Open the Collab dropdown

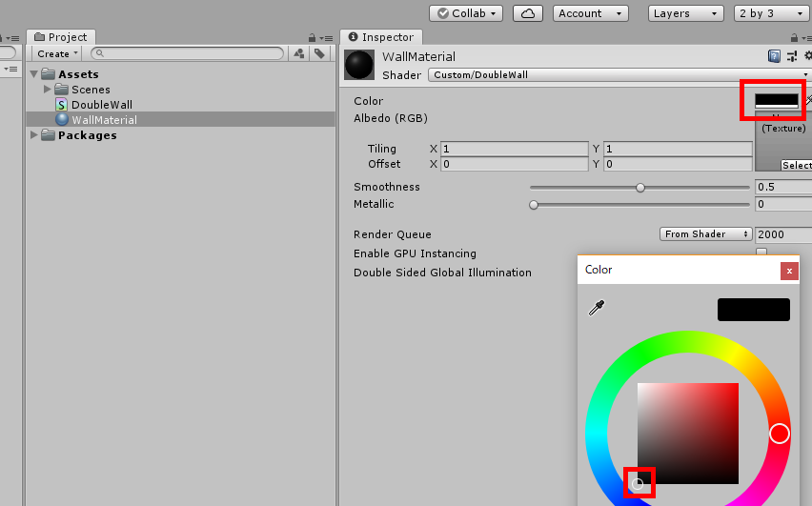tap(465, 13)
